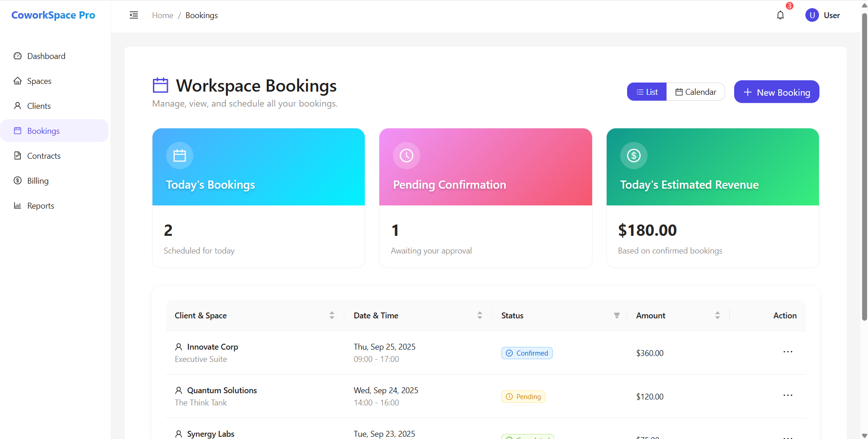Click the scrollbar down arrow

(x=864, y=435)
